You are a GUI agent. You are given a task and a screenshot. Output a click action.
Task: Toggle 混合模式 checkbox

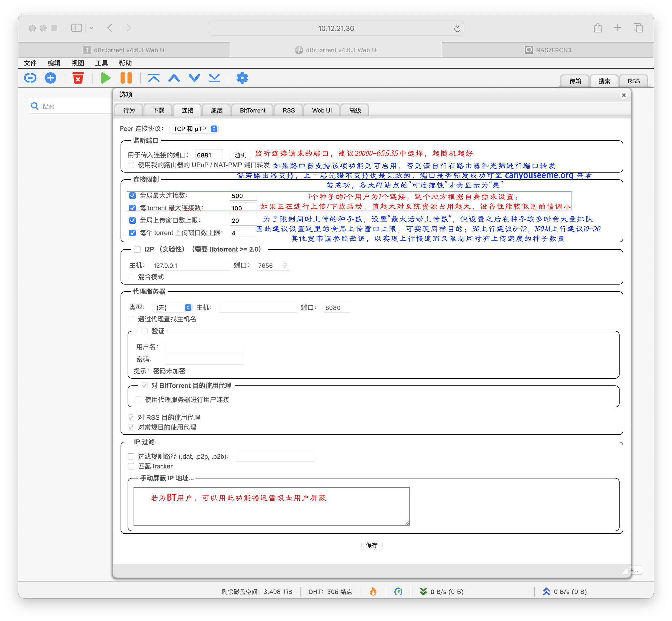[x=131, y=277]
